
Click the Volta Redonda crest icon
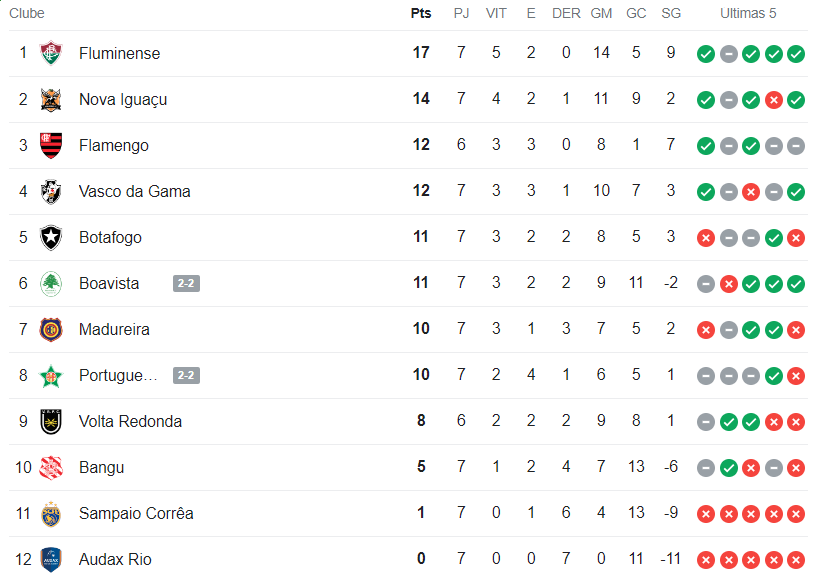tap(50, 421)
